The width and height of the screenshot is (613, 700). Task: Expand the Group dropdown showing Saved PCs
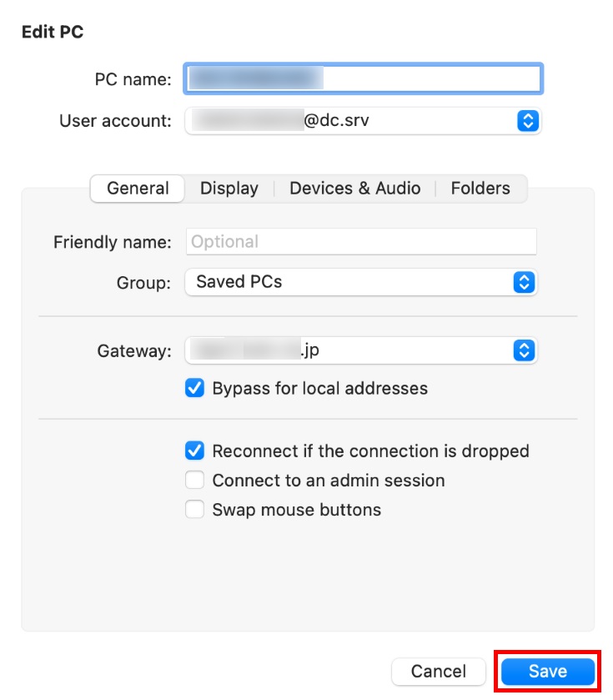360,282
